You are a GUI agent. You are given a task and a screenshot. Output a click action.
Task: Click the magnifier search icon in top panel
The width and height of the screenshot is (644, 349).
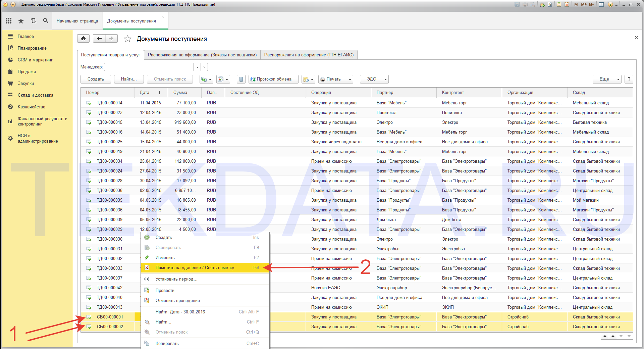click(46, 21)
